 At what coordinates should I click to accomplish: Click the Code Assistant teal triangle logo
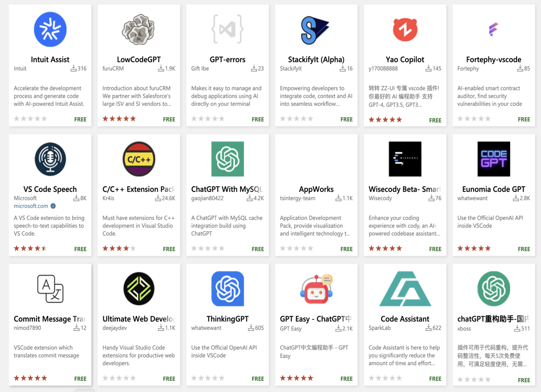[x=405, y=289]
